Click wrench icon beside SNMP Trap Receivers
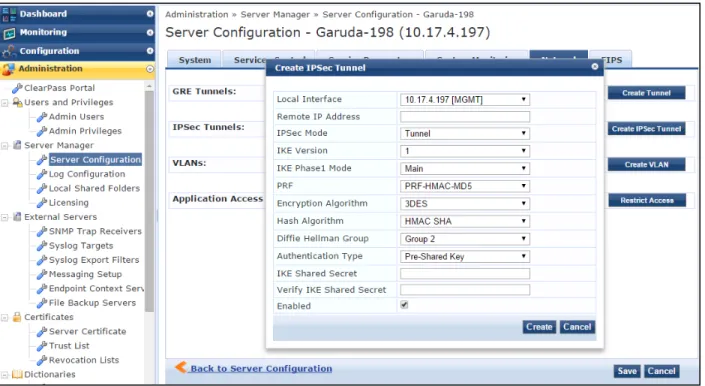Image resolution: width=705 pixels, height=386 pixels. click(x=42, y=231)
